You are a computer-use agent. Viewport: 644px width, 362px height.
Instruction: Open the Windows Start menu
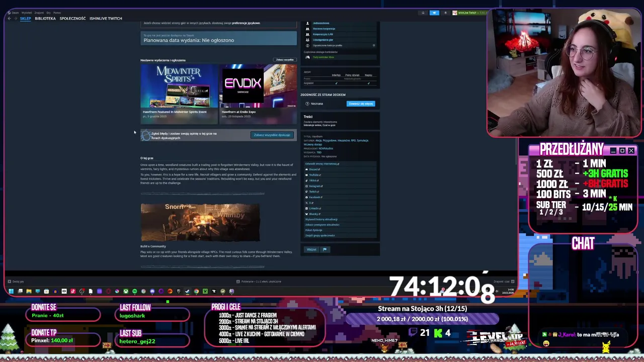[11, 291]
